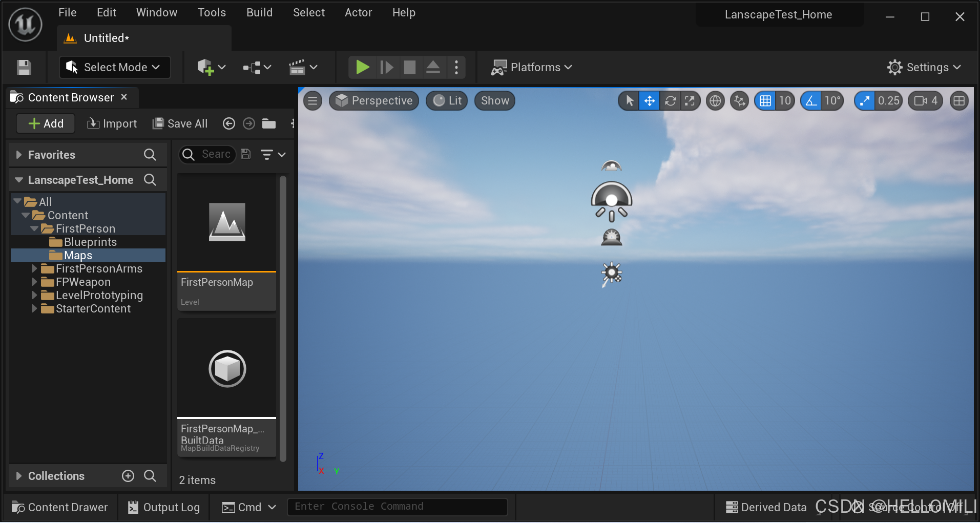Click the Unreal Engine logo icon
Viewport: 980px width, 523px height.
coord(25,24)
